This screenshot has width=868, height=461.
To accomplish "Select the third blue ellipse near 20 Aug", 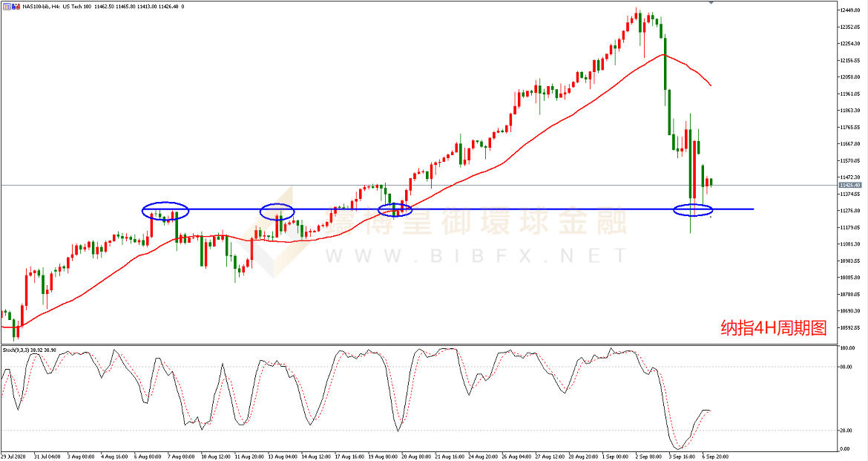I will click(395, 210).
